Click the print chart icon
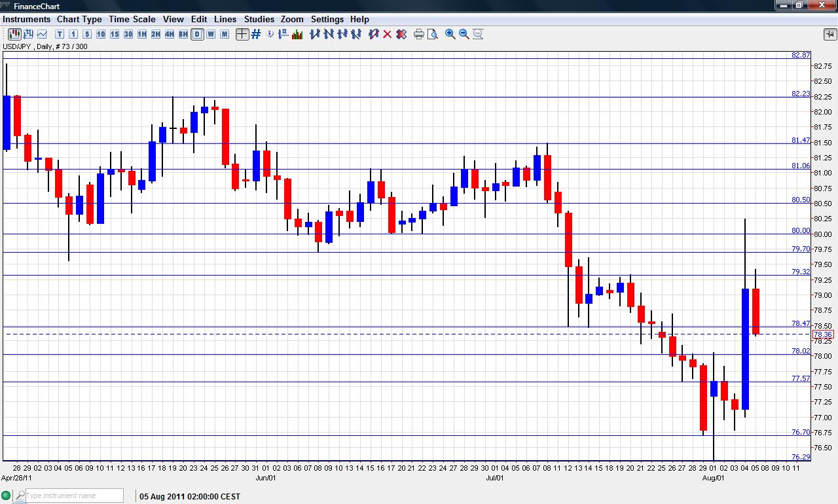The height and width of the screenshot is (504, 838). (x=419, y=34)
